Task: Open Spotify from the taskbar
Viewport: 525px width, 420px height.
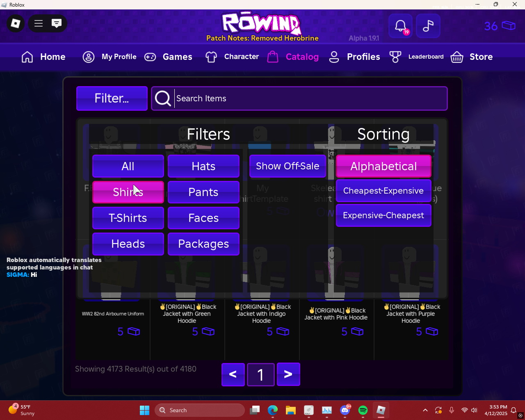Action: click(x=363, y=410)
